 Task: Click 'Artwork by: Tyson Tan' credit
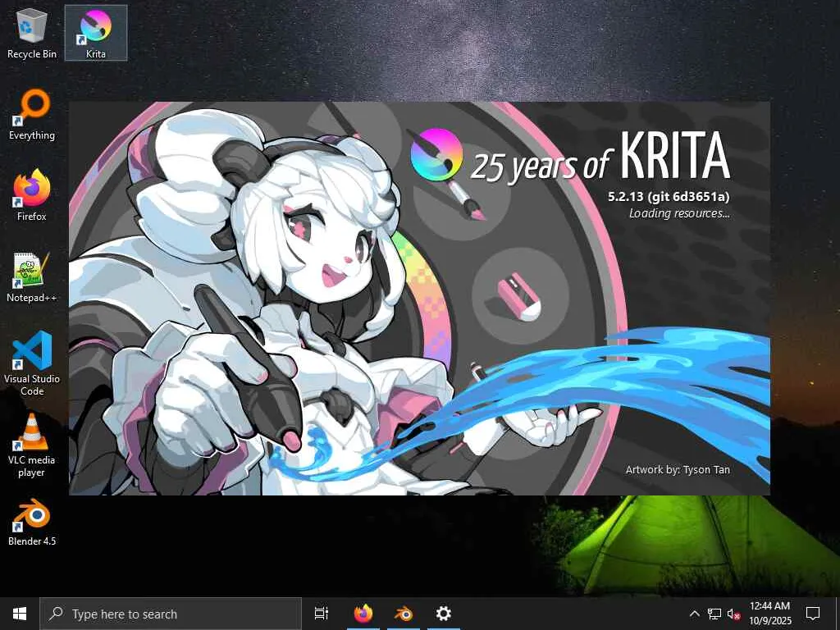(x=678, y=470)
